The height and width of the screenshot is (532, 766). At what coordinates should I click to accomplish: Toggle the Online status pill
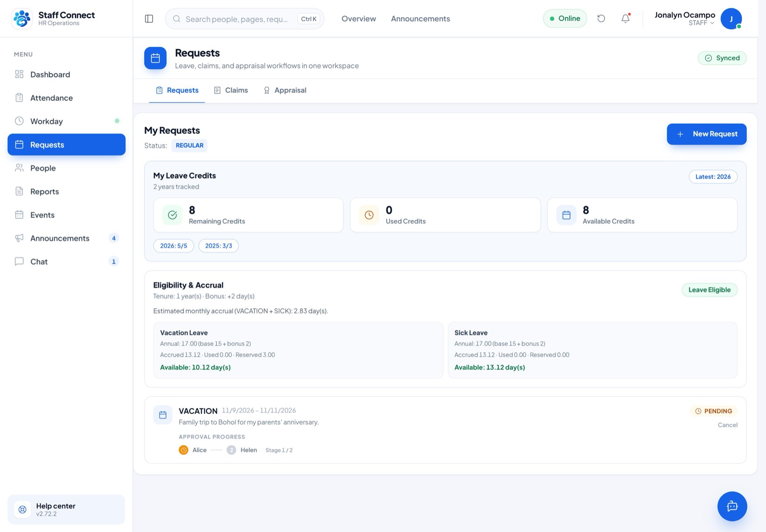[565, 19]
